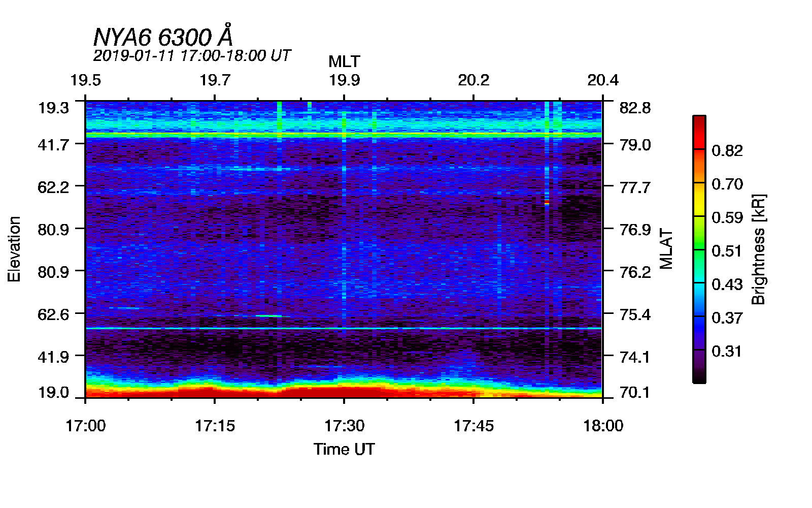Pick the MLAT tick value 70.1
The width and height of the screenshot is (812, 508).
pyautogui.click(x=635, y=392)
